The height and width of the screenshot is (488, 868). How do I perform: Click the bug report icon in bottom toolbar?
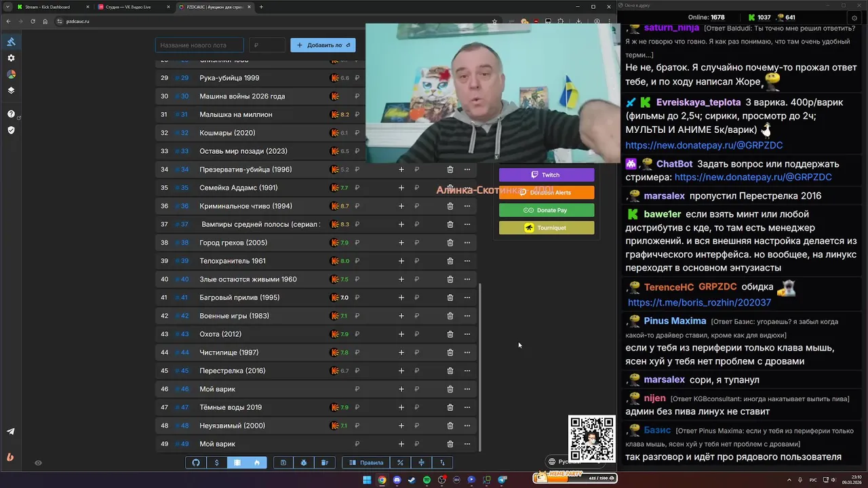[x=304, y=463]
